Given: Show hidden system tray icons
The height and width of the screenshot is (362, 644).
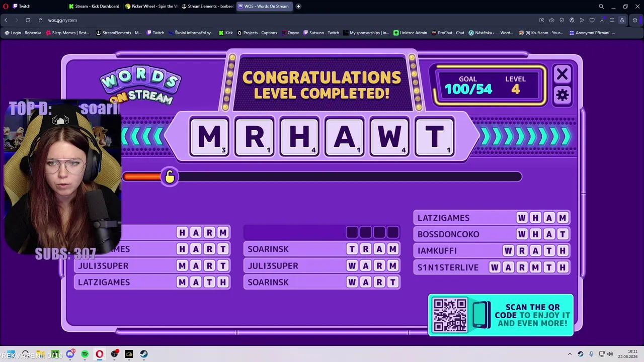Looking at the screenshot, I should point(570,354).
